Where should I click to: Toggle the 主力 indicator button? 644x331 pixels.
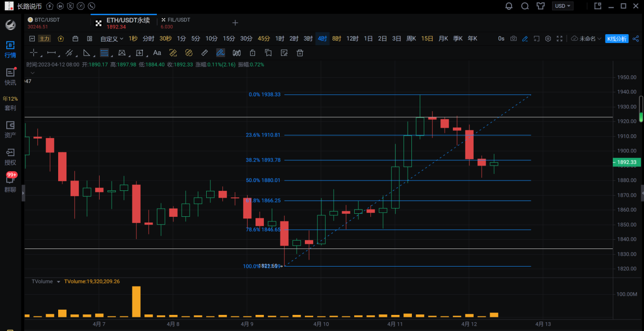coord(45,39)
